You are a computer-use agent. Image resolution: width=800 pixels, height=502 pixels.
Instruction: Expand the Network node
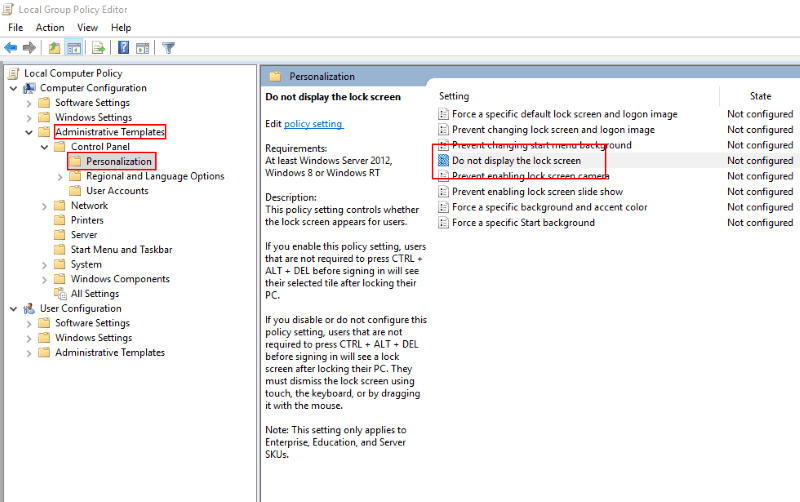(44, 206)
